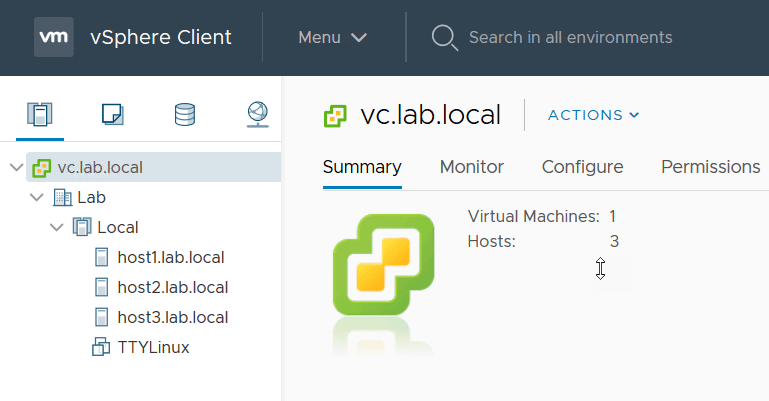
Task: Select the TTYLinux VM label
Action: [x=154, y=347]
